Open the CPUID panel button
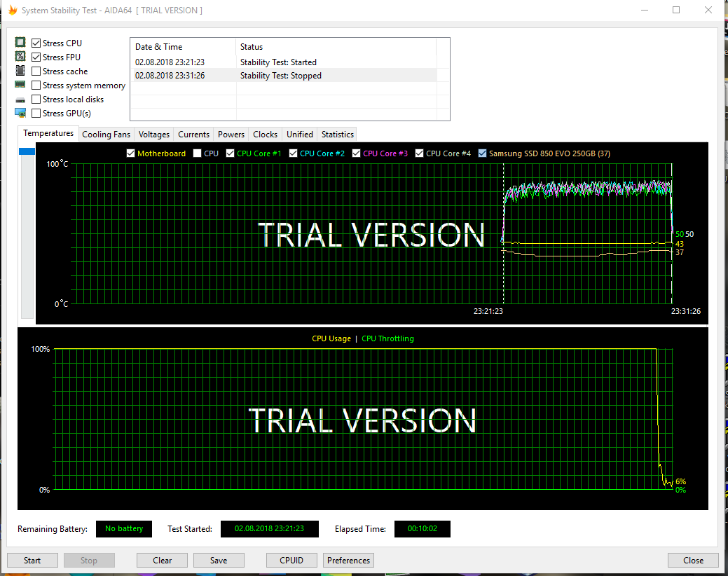728x576 pixels. click(x=291, y=560)
